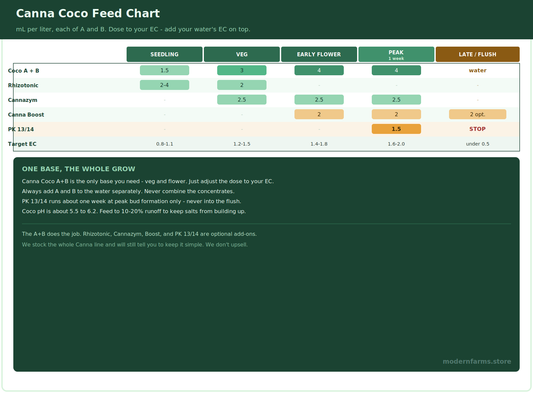The width and height of the screenshot is (533, 393).
Task: Click Target EC value "under 0.5"
Action: coord(478,144)
